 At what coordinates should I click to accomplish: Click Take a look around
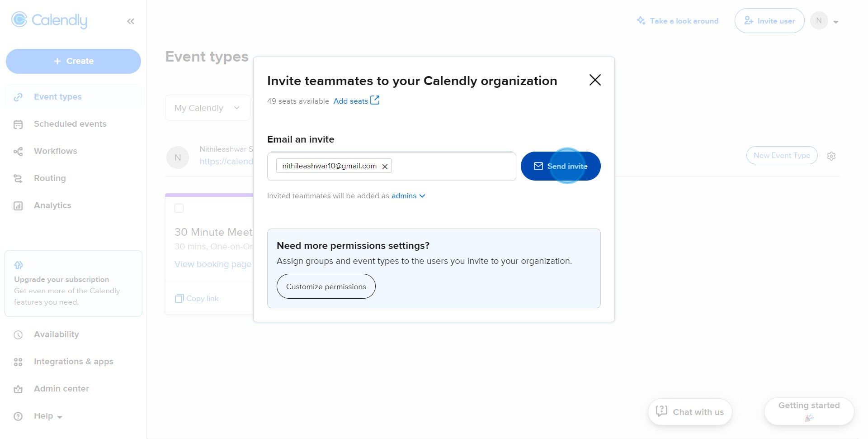click(x=684, y=21)
